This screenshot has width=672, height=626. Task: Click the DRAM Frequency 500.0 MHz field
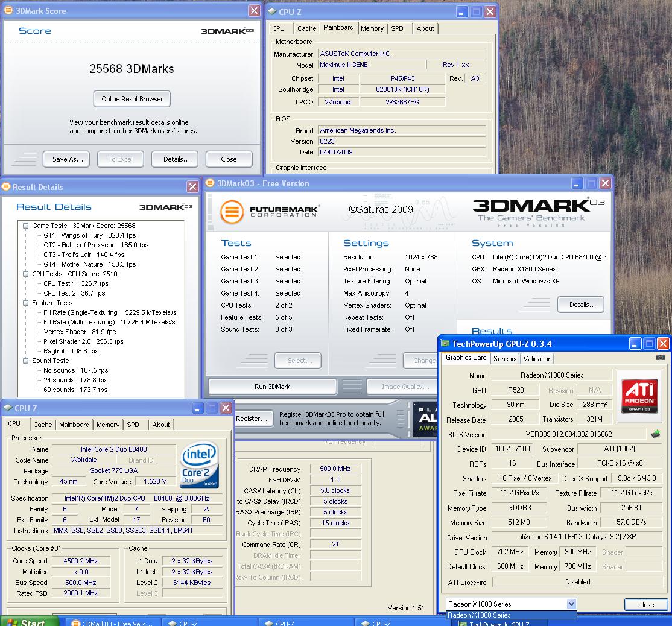(335, 469)
